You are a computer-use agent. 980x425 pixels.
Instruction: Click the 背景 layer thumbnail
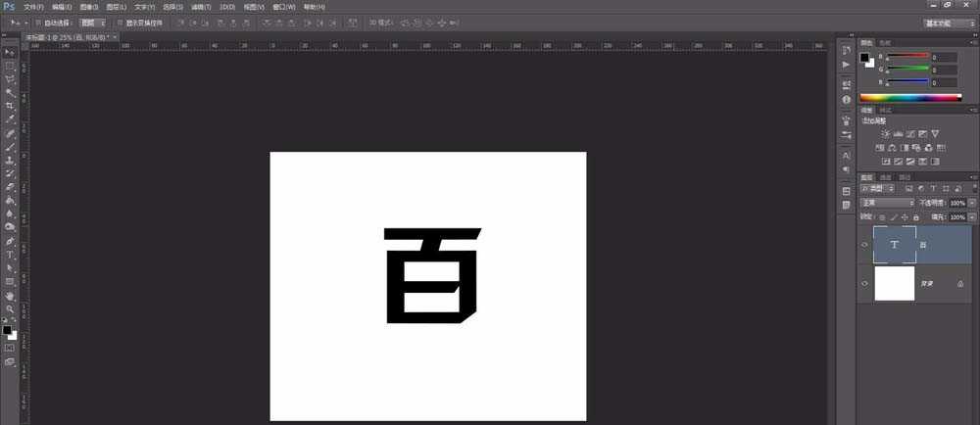(x=894, y=283)
